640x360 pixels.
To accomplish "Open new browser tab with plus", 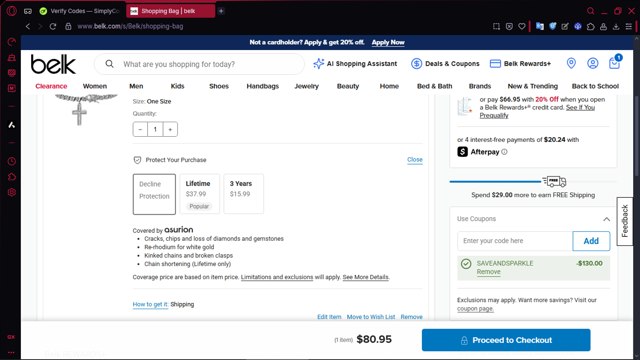I will pos(221,11).
